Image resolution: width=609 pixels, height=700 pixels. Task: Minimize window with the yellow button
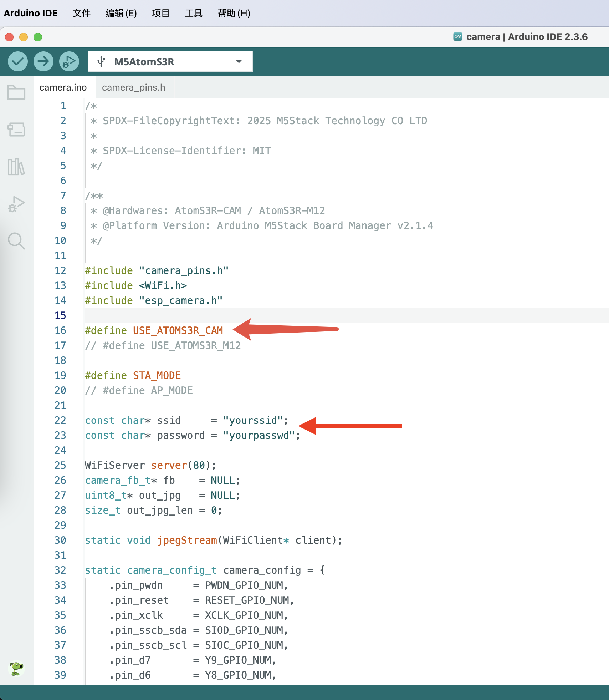pos(24,37)
